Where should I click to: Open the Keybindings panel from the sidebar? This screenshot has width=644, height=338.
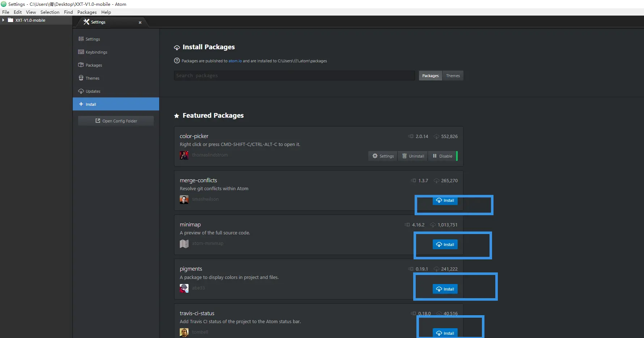point(116,52)
